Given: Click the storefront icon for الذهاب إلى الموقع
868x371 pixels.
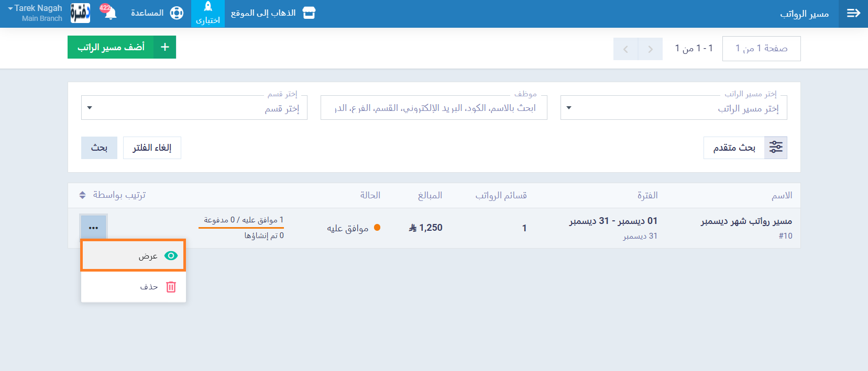Looking at the screenshot, I should click(309, 13).
